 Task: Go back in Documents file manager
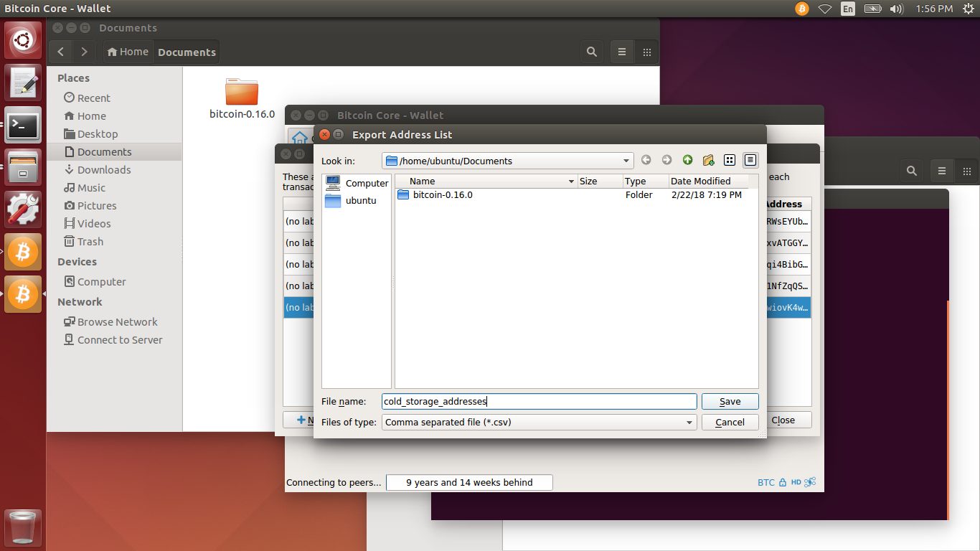click(x=61, y=52)
